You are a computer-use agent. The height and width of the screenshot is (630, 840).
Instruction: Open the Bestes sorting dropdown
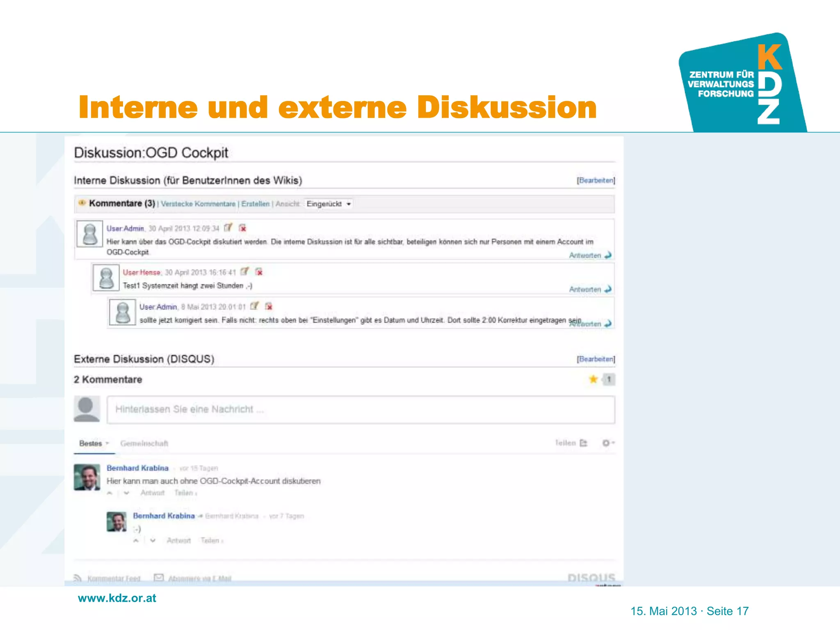[94, 443]
